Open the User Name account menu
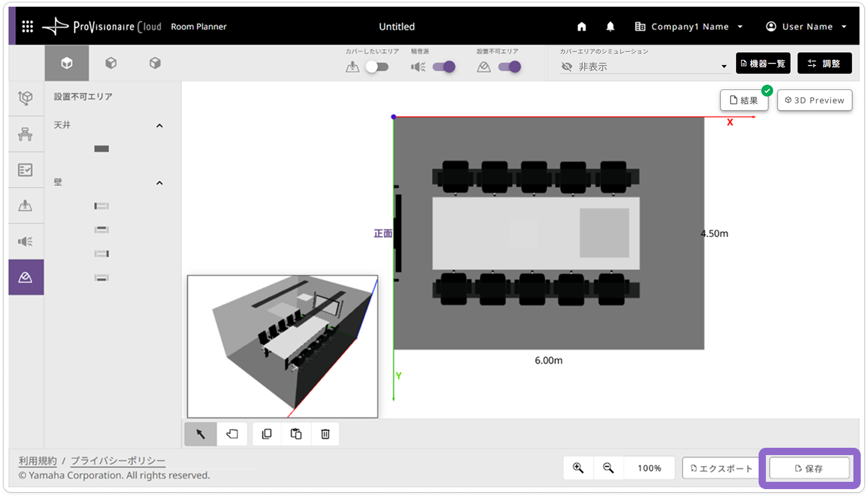The height and width of the screenshot is (497, 868). point(807,27)
